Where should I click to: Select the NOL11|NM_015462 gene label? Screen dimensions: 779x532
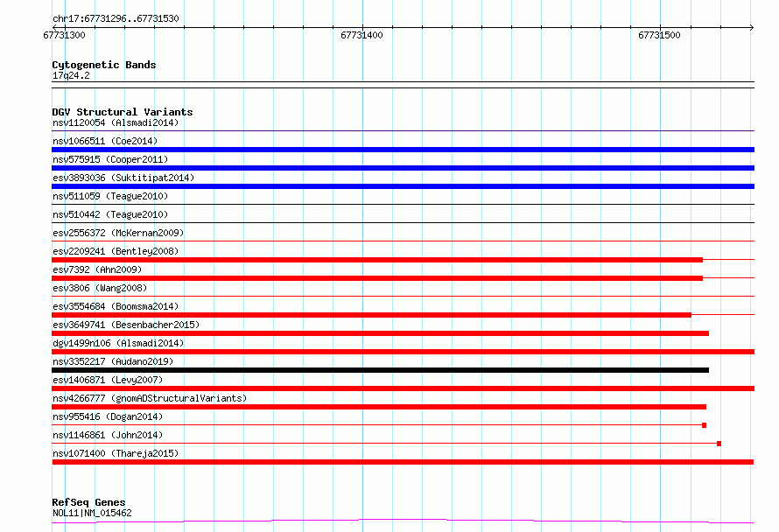(92, 513)
